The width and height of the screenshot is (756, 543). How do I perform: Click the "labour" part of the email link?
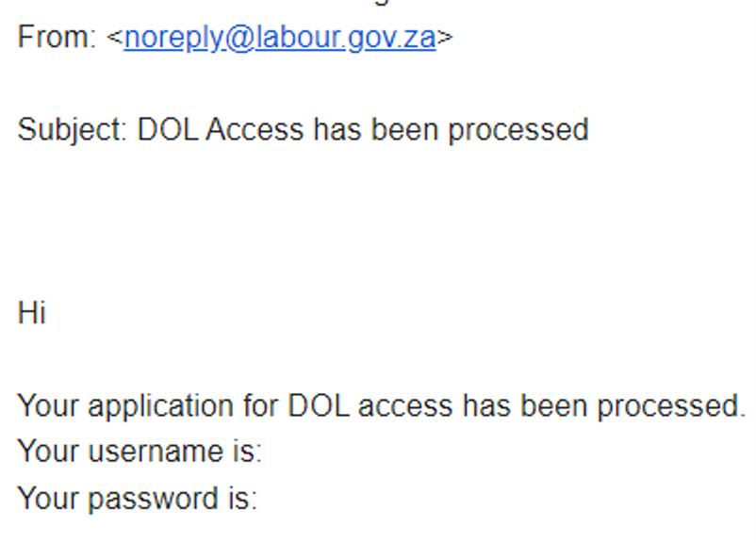(299, 37)
